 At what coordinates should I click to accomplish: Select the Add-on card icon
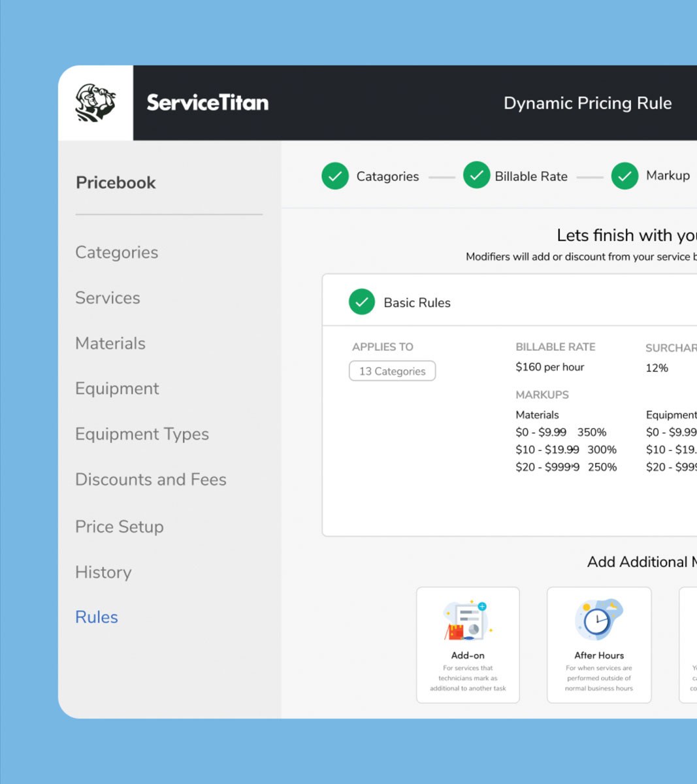467,621
